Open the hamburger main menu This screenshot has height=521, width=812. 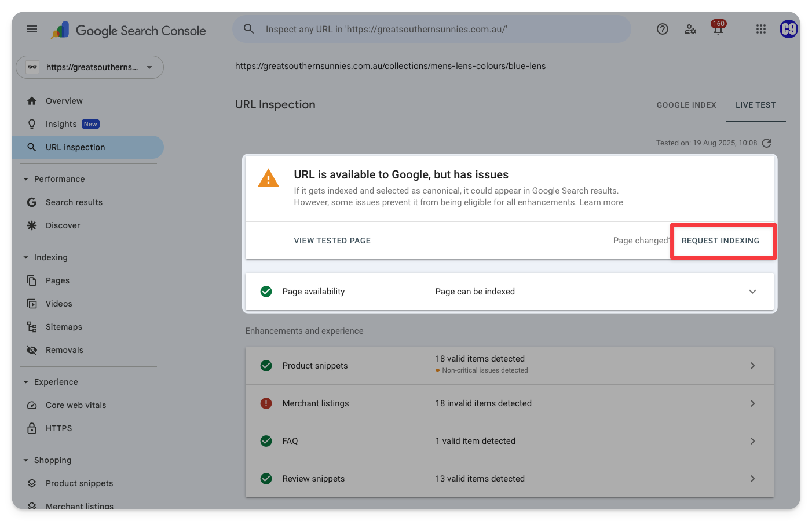[32, 29]
